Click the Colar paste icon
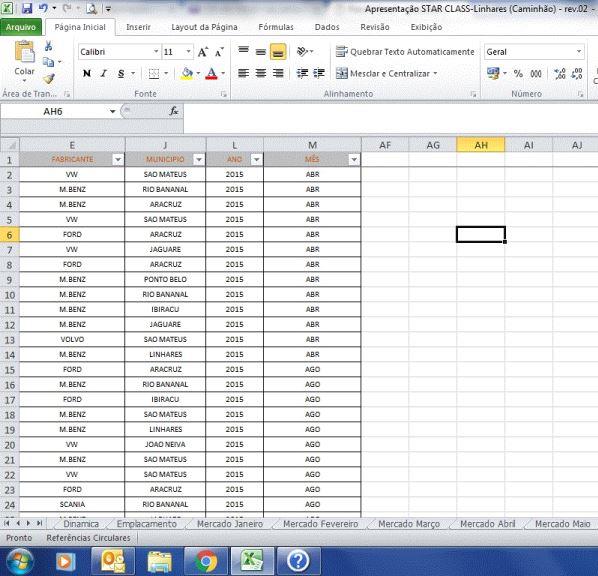This screenshot has height=576, width=598. [24, 52]
